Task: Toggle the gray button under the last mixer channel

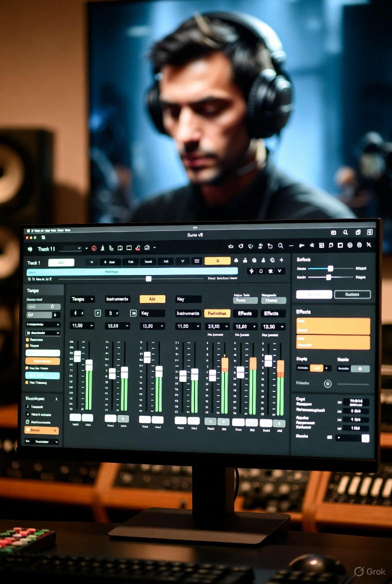Action: pyautogui.click(x=279, y=423)
